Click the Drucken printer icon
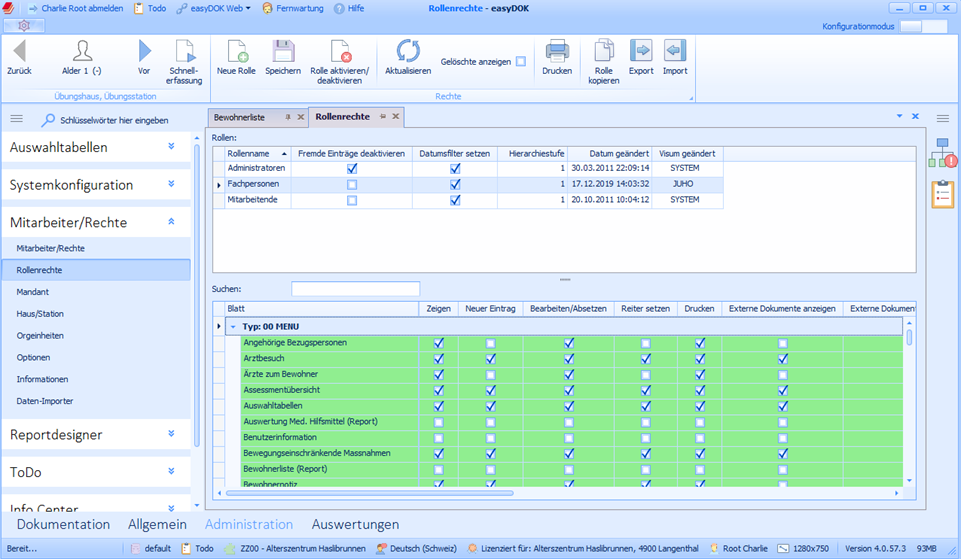Viewport: 961px width, 559px height. click(557, 51)
